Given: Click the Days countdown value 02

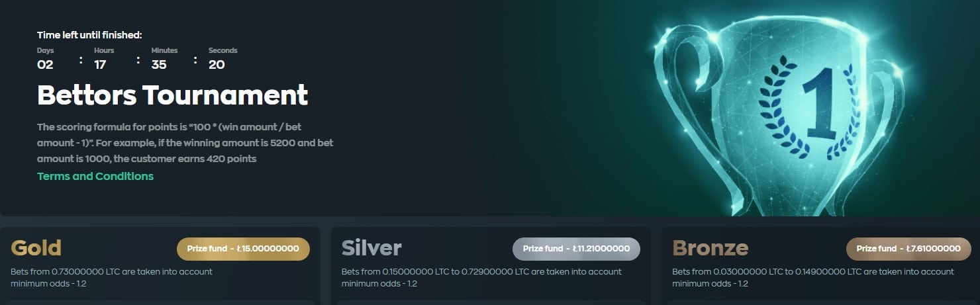Looking at the screenshot, I should tap(45, 65).
